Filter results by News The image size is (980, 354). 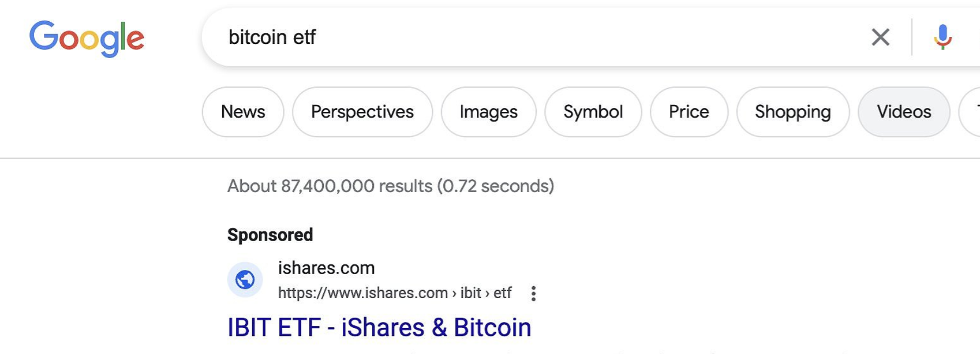243,112
